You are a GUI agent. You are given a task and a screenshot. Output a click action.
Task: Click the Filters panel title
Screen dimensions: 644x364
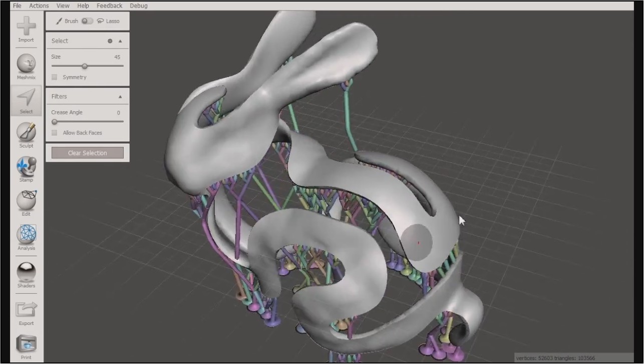click(x=59, y=97)
